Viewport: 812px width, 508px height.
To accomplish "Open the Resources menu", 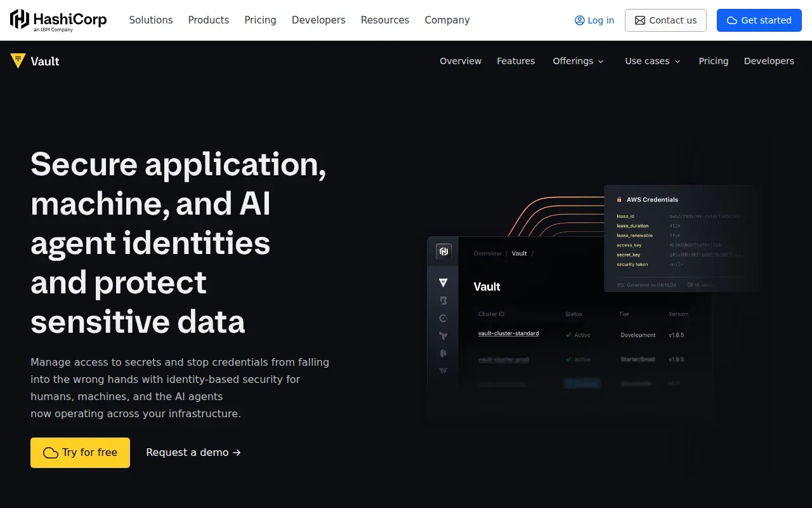I will point(385,20).
